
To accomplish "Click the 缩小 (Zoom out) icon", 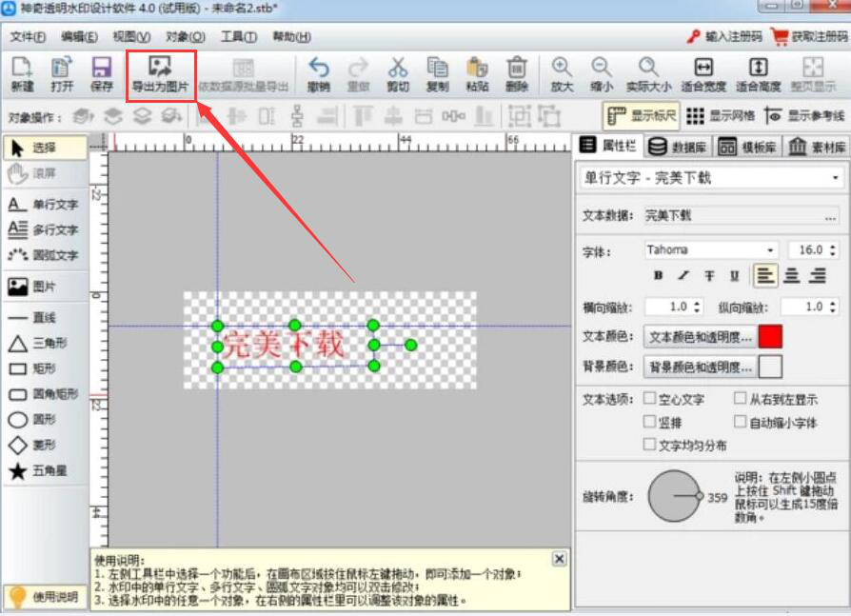I will tap(602, 74).
